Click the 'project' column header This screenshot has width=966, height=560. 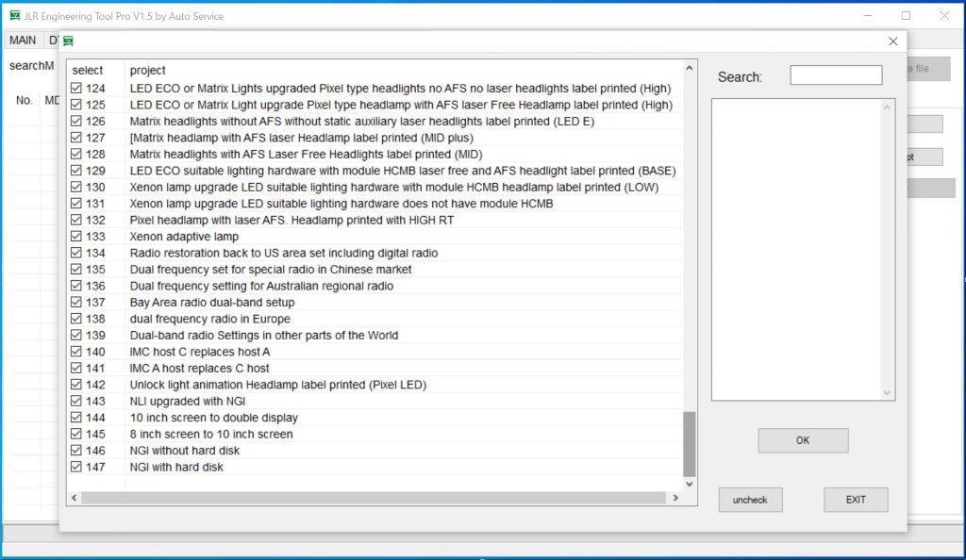(x=148, y=70)
